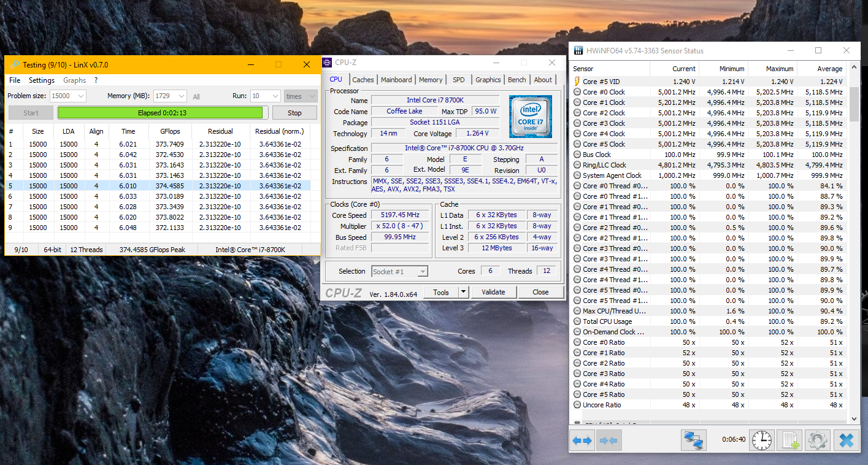Click the sensor icon beside Ring/LLC Clock
The width and height of the screenshot is (868, 465).
pyautogui.click(x=577, y=165)
